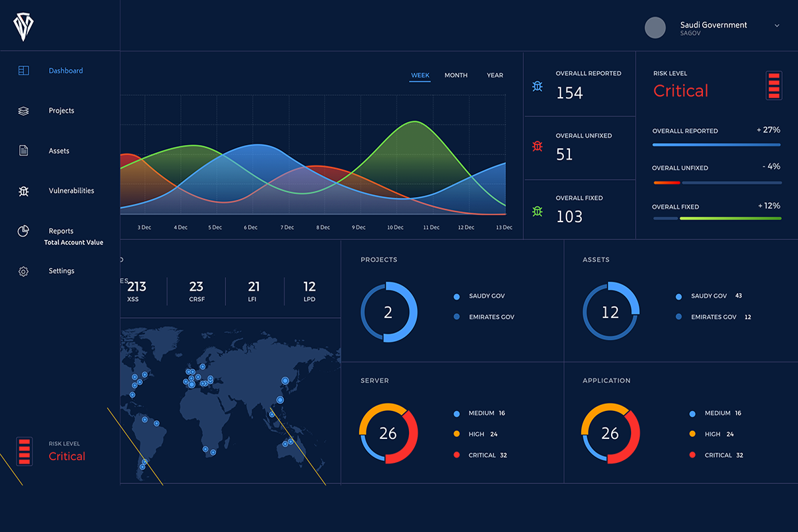Open the Vulnerabilities bug icon in sidebar

23,191
